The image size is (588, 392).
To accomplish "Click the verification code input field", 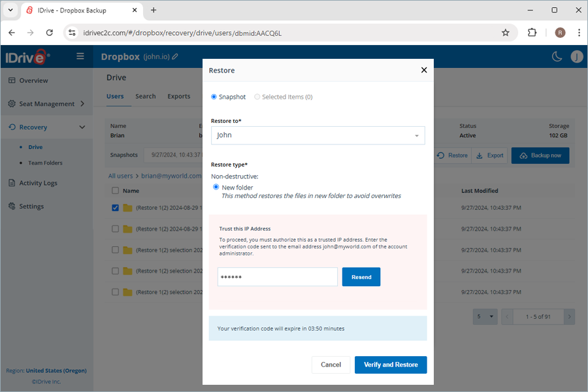I will point(278,277).
